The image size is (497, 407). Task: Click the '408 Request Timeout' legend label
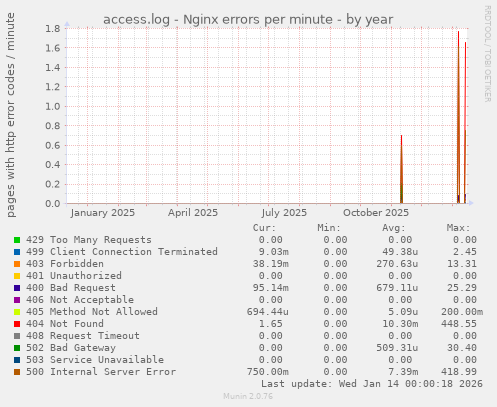pyautogui.click(x=83, y=336)
